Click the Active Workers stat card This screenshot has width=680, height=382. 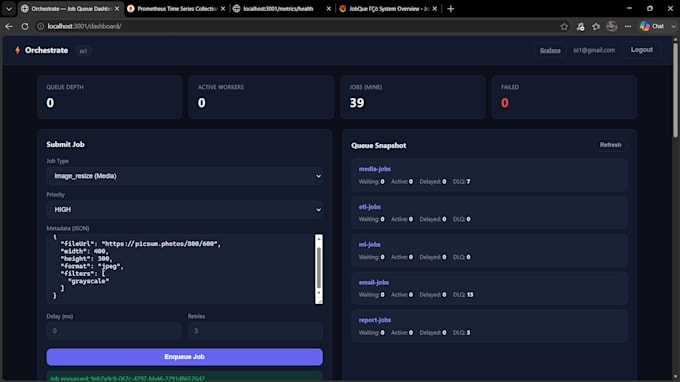point(261,97)
